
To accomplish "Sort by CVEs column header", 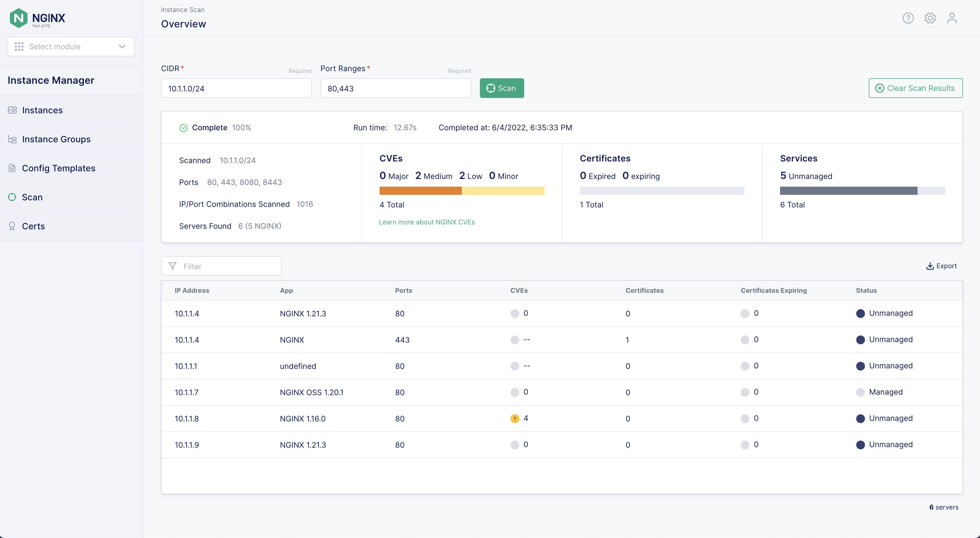I will [x=518, y=291].
